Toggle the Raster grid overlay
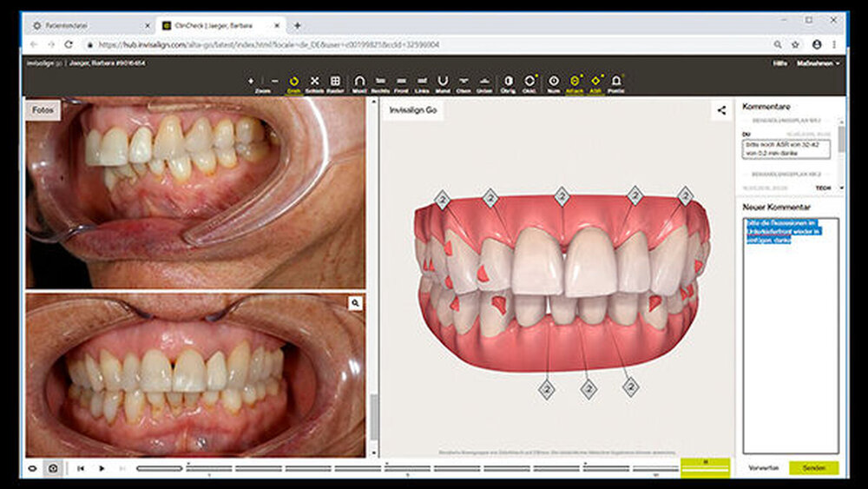This screenshot has width=868, height=489. pyautogui.click(x=336, y=82)
